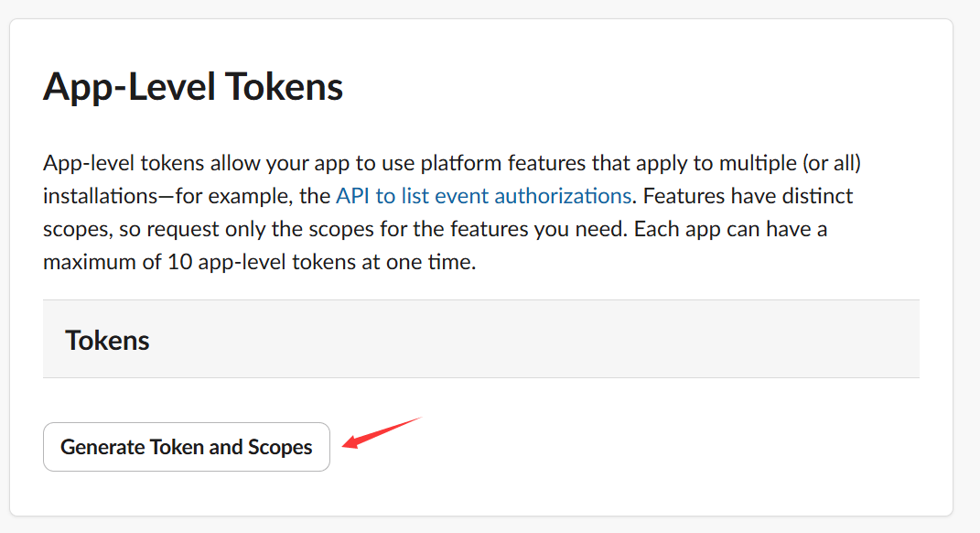
Task: Click the Generate Token and Scopes button
Action: point(187,447)
